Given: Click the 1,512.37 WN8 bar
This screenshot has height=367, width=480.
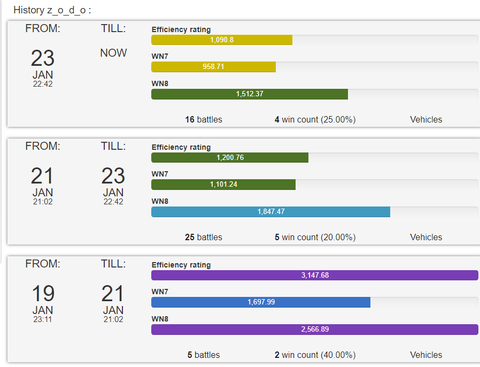Looking at the screenshot, I should tap(249, 94).
